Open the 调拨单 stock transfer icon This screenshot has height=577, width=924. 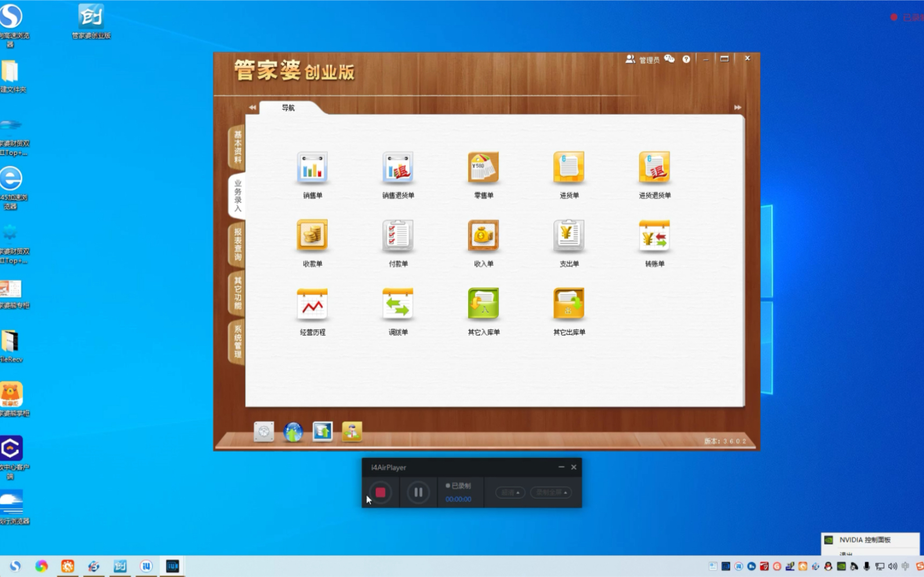pyautogui.click(x=398, y=305)
